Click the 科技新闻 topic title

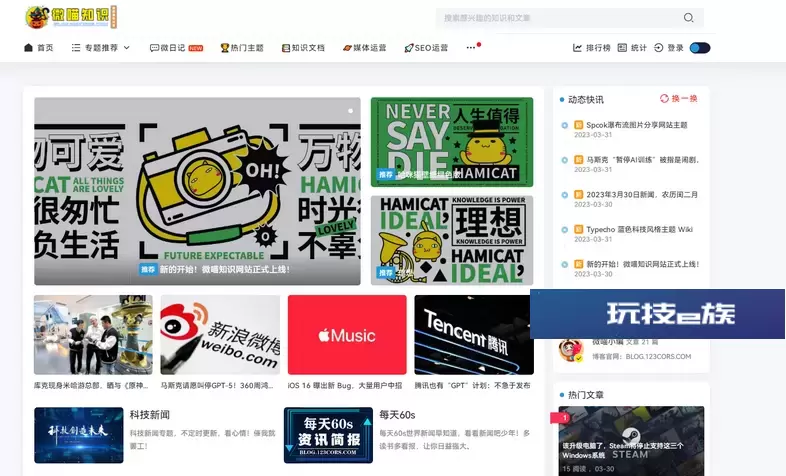click(x=149, y=415)
